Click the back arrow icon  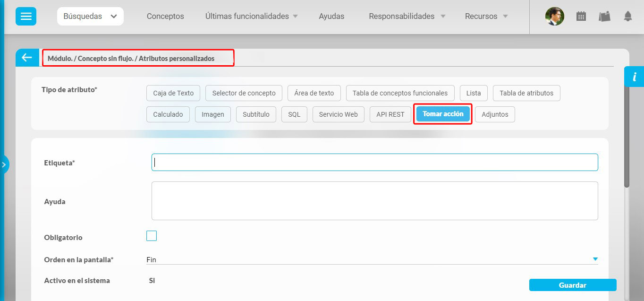click(x=26, y=58)
